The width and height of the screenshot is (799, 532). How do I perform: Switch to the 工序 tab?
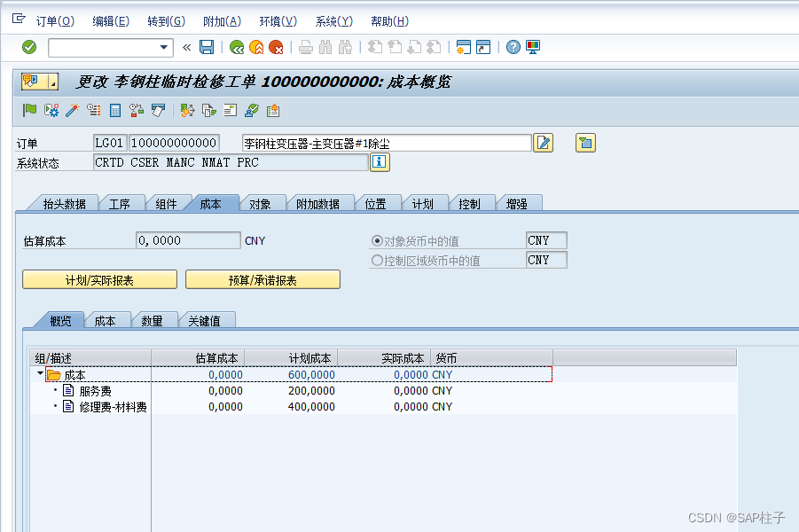[x=120, y=204]
